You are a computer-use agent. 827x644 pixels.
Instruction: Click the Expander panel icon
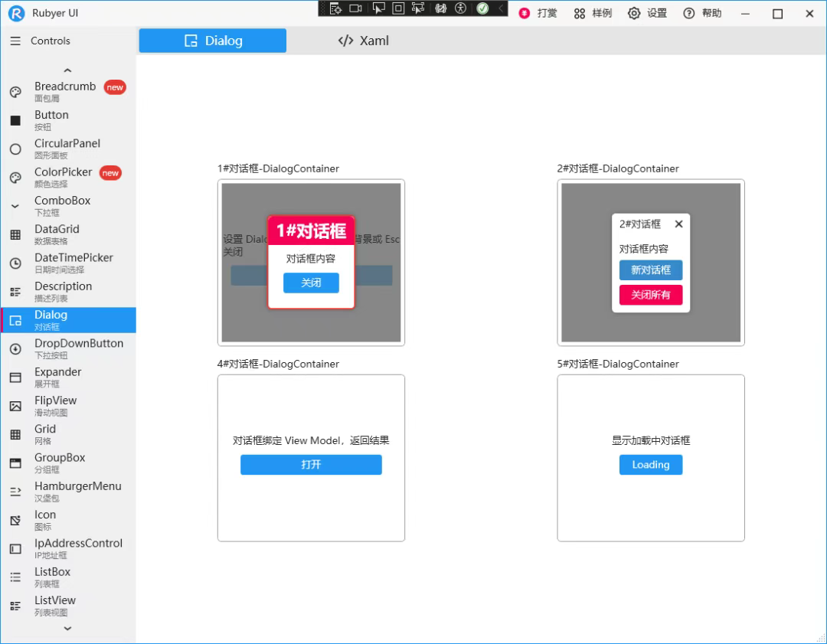[15, 378]
